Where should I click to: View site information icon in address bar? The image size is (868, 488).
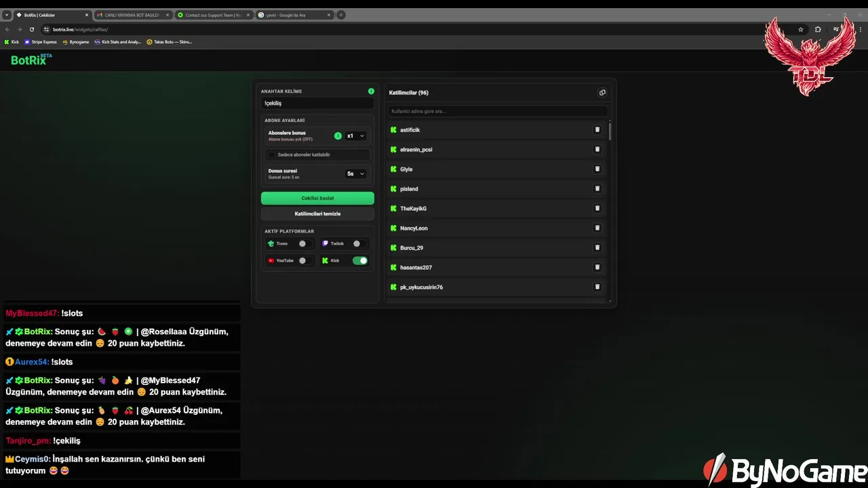[46, 29]
